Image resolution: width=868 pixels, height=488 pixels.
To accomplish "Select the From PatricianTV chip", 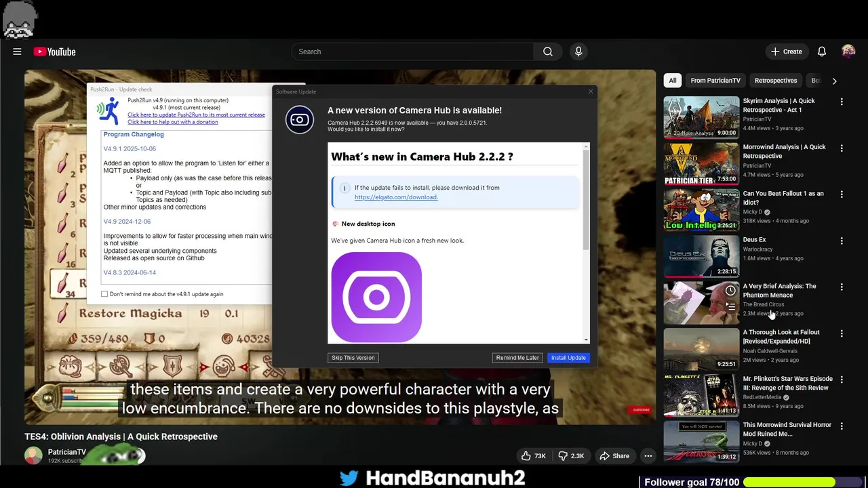I will click(x=715, y=81).
